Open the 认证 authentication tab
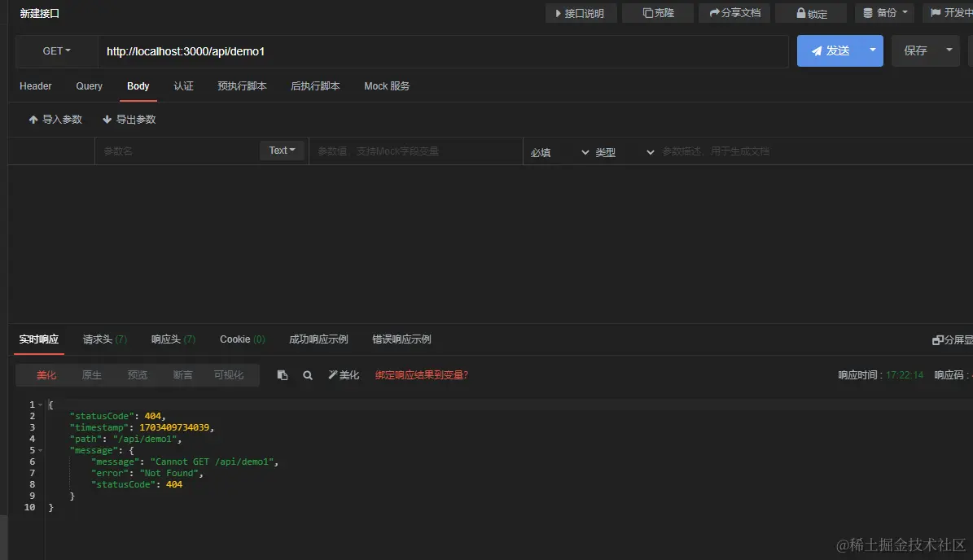The height and width of the screenshot is (560, 973). (x=183, y=86)
